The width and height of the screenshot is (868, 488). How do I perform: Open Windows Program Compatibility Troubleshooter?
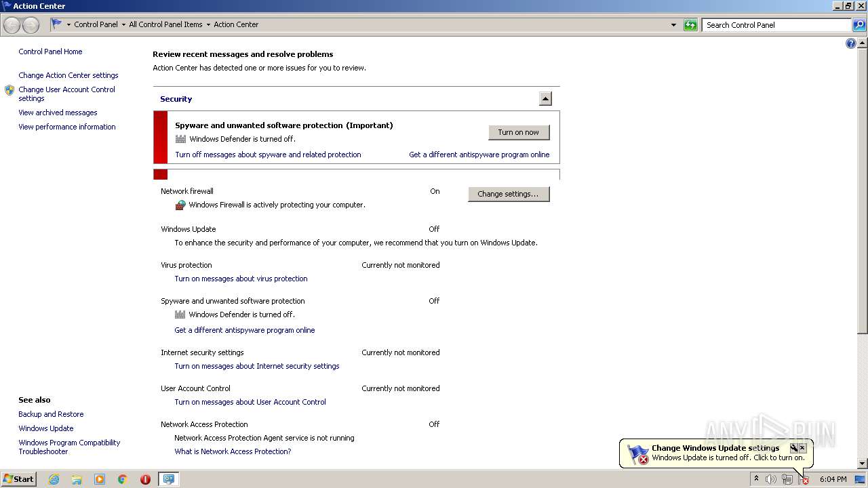click(x=69, y=447)
